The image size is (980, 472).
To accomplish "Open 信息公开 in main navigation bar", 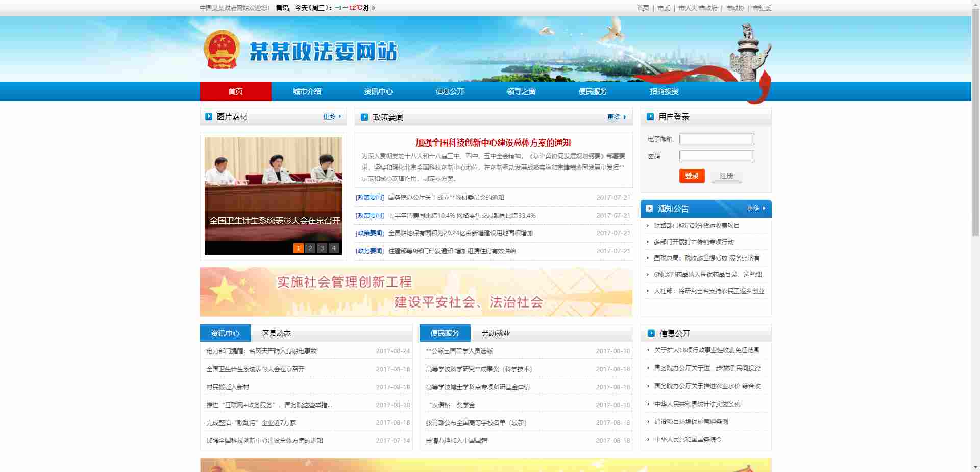I will 450,91.
